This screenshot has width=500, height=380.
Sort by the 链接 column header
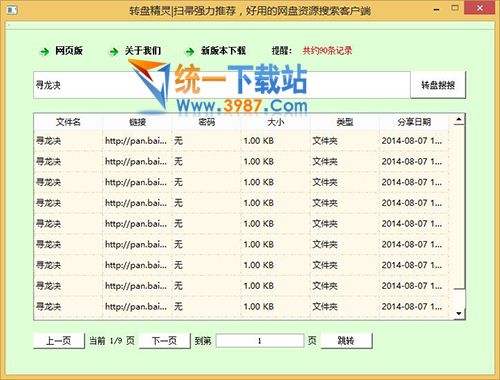(x=137, y=122)
